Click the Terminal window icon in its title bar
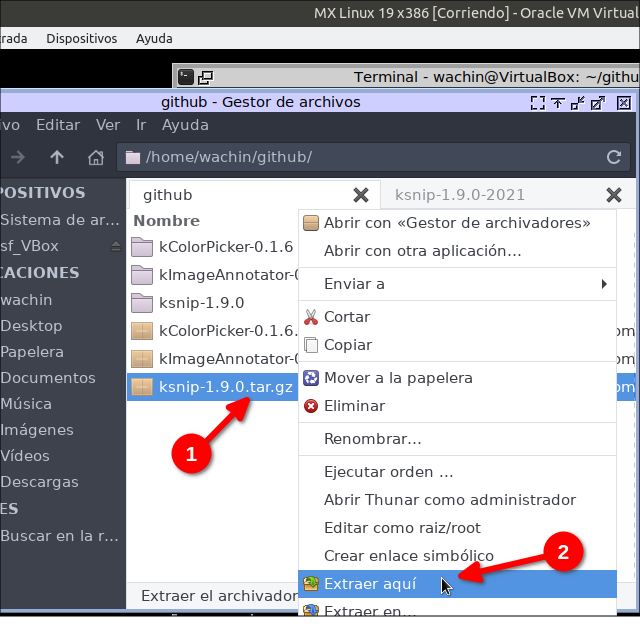Screen dimensions: 640x641 pyautogui.click(x=186, y=77)
